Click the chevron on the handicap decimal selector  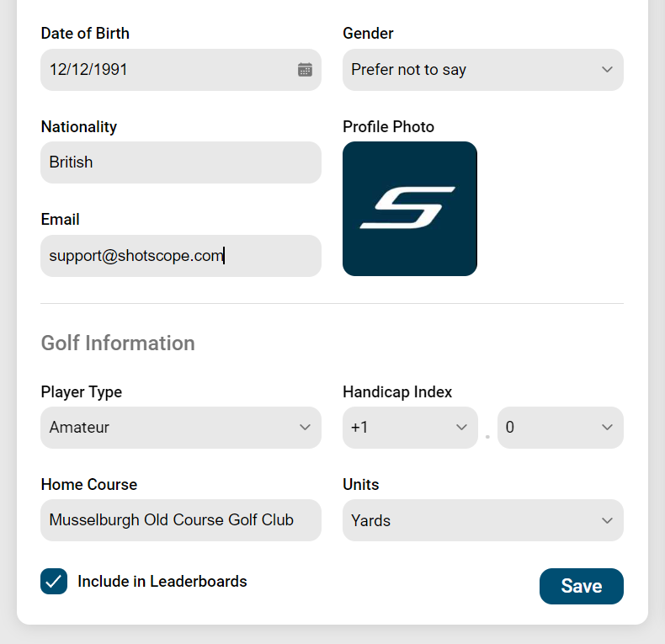click(x=607, y=427)
